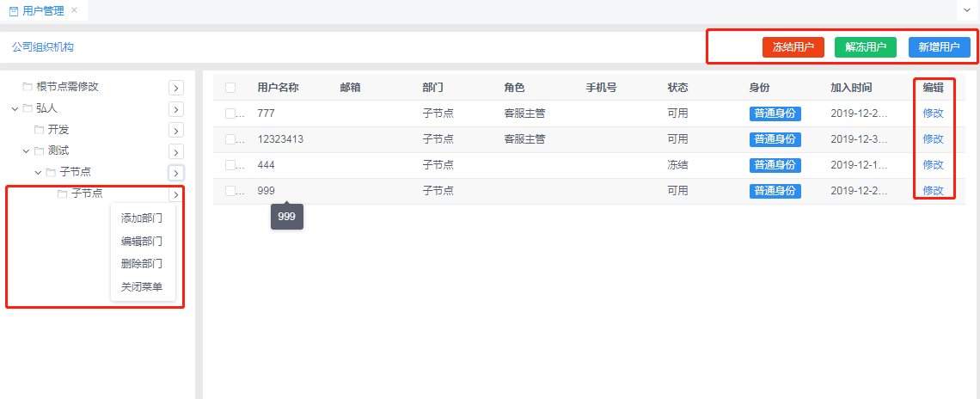Collapse the 弘人 tree node
This screenshot has height=399, width=980.
(x=15, y=109)
